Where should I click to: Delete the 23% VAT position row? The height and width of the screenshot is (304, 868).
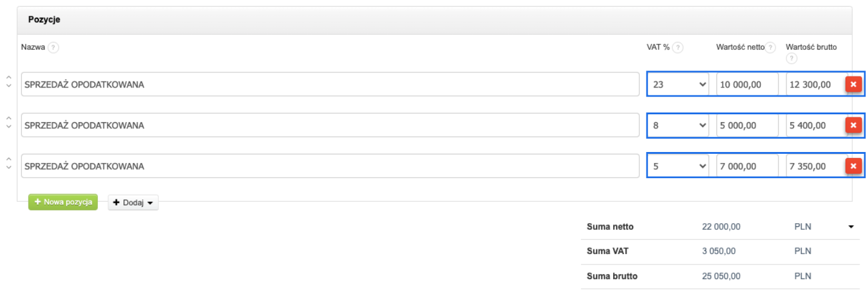point(853,85)
